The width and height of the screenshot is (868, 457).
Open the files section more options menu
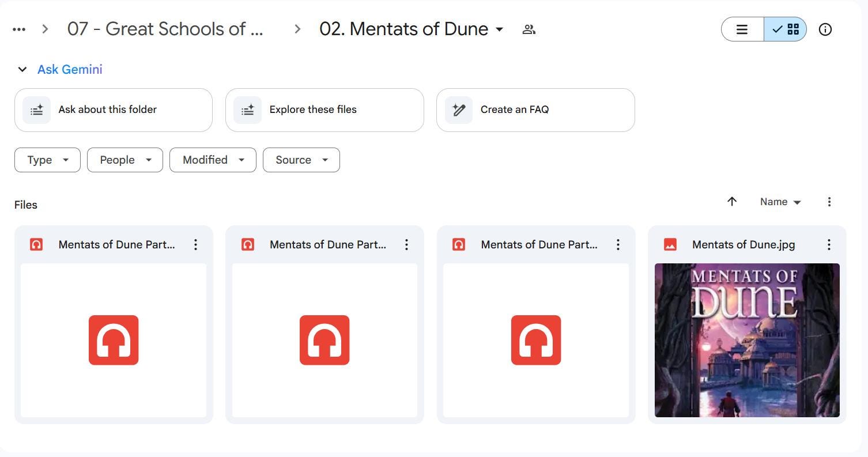pyautogui.click(x=829, y=202)
